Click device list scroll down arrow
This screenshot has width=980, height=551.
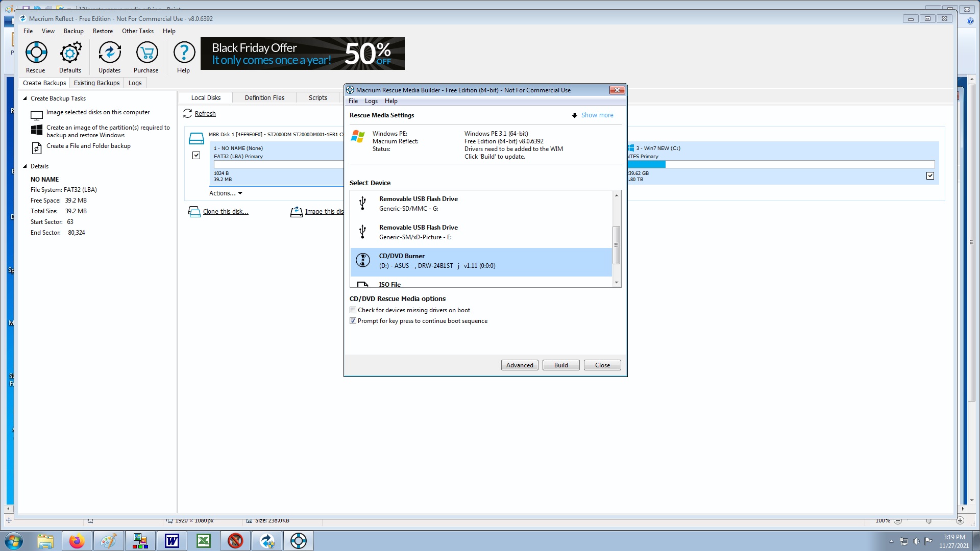pyautogui.click(x=617, y=283)
